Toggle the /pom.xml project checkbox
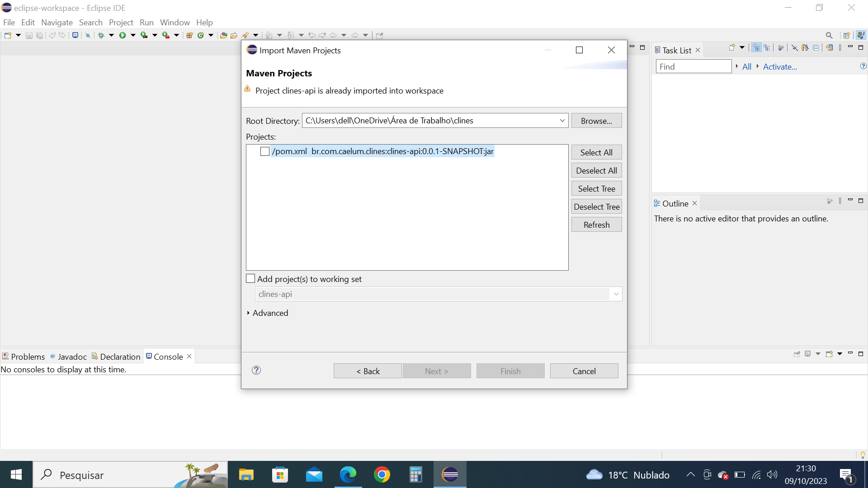This screenshot has width=868, height=488. coord(265,151)
